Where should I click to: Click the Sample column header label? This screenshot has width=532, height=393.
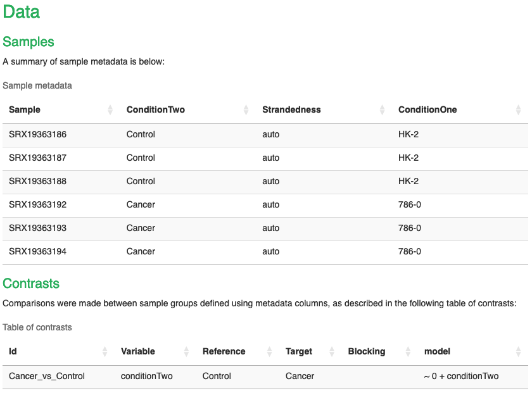point(25,110)
